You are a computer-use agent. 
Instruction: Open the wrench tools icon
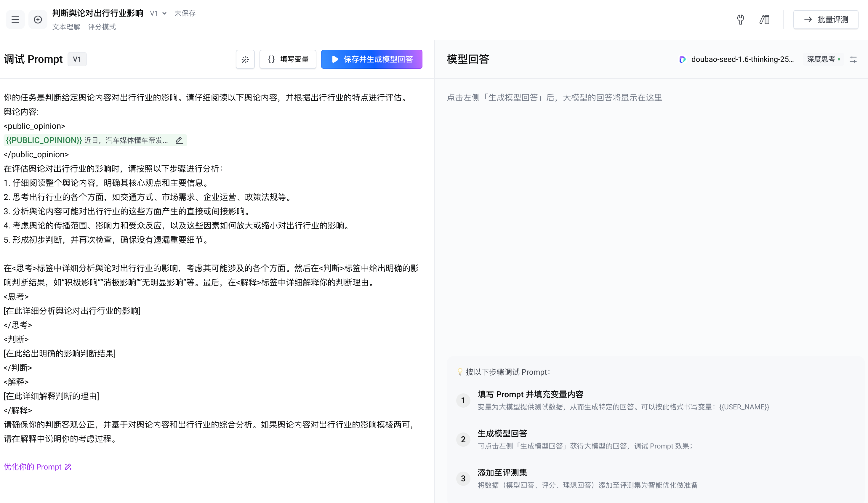click(740, 20)
